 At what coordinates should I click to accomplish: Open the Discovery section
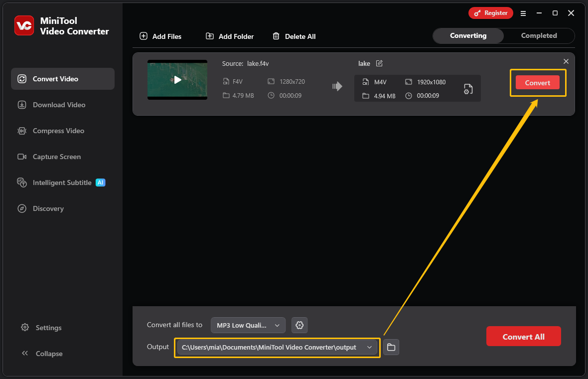point(48,208)
